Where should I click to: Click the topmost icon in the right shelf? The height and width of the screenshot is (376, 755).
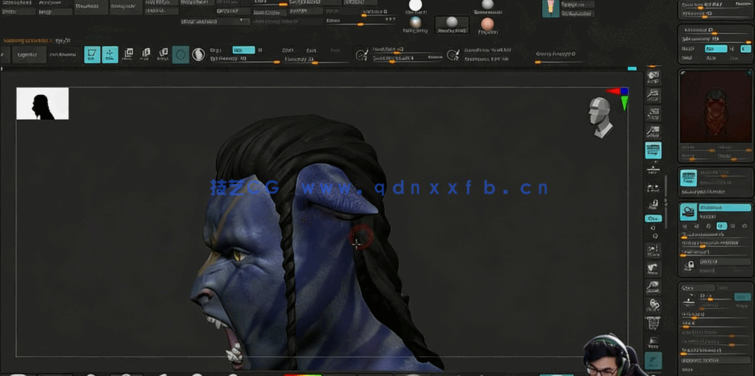point(653,76)
